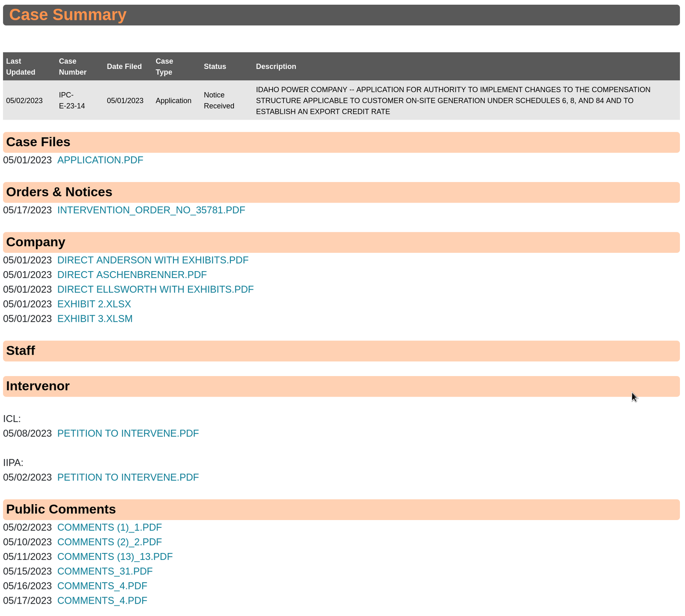View the COMMENTS (13)_13.PDF document
The image size is (685, 616).
(x=115, y=556)
